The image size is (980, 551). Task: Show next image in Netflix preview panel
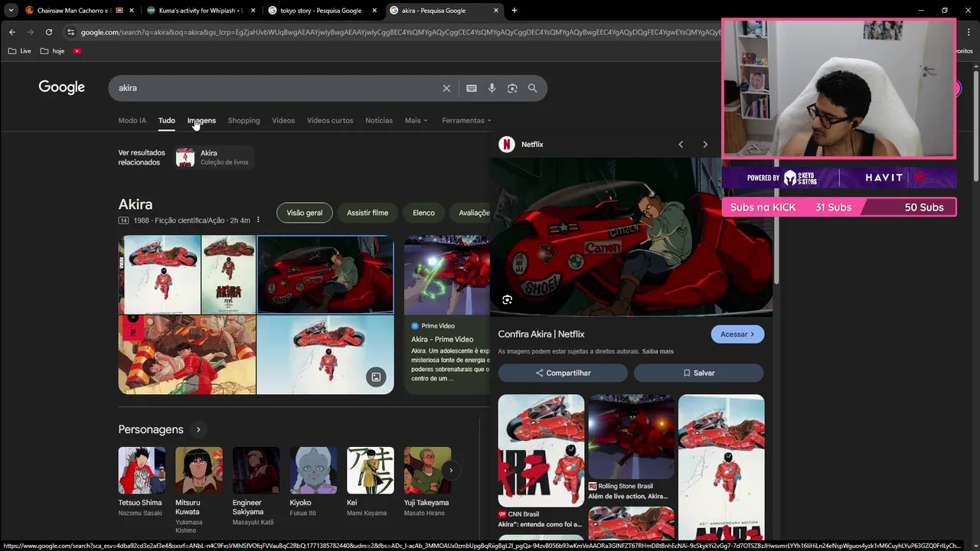(x=705, y=144)
